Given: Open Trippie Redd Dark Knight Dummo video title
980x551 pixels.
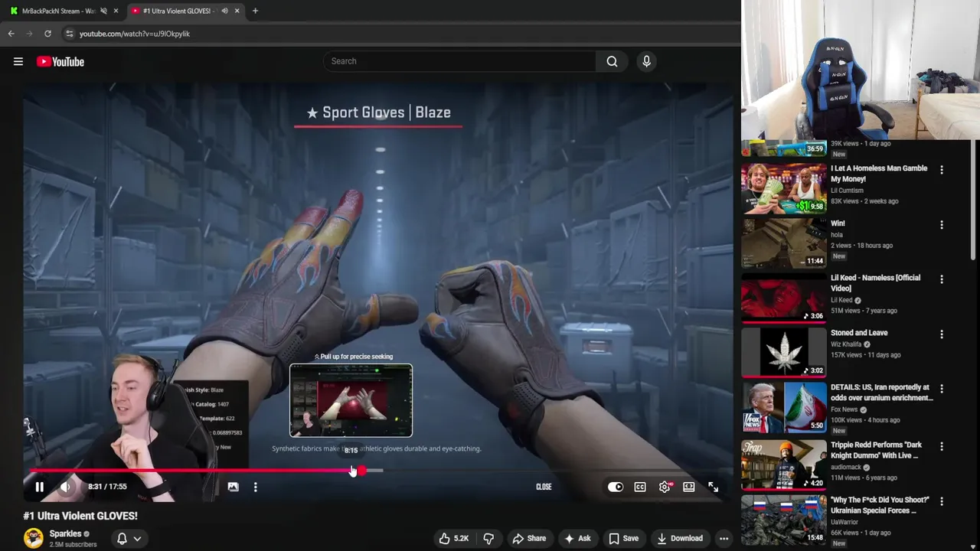Looking at the screenshot, I should pos(876,450).
